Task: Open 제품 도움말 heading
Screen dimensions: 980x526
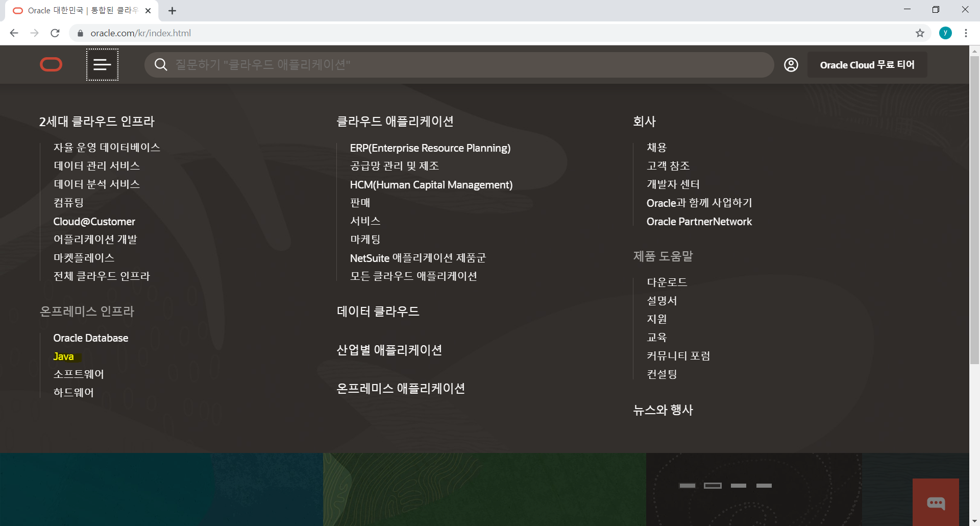Action: pos(663,256)
